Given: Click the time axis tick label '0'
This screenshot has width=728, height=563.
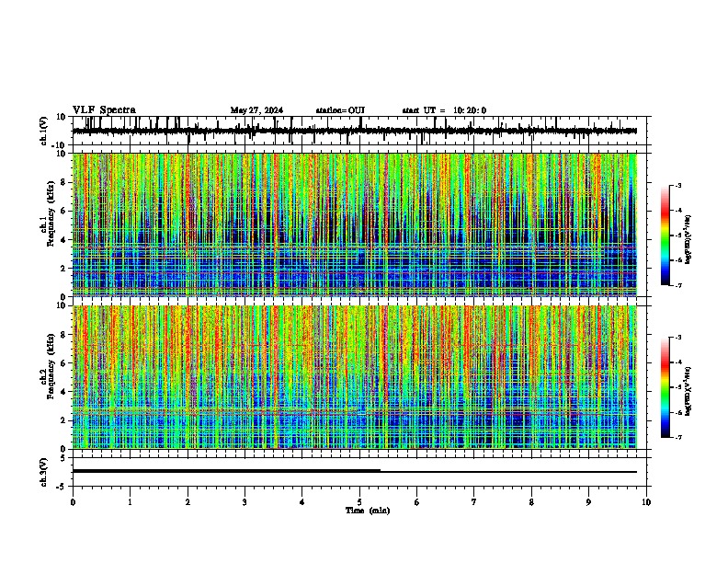Looking at the screenshot, I should [x=73, y=502].
